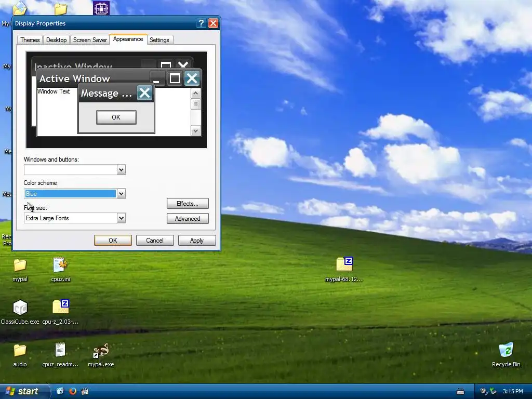The width and height of the screenshot is (532, 399).
Task: Apply the display changes
Action: [x=197, y=240]
